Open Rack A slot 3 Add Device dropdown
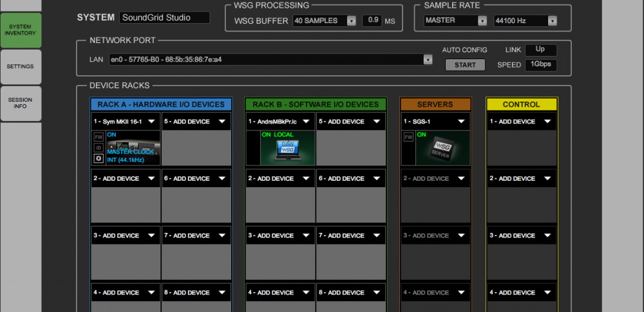Image resolution: width=644 pixels, height=312 pixels. (x=126, y=235)
